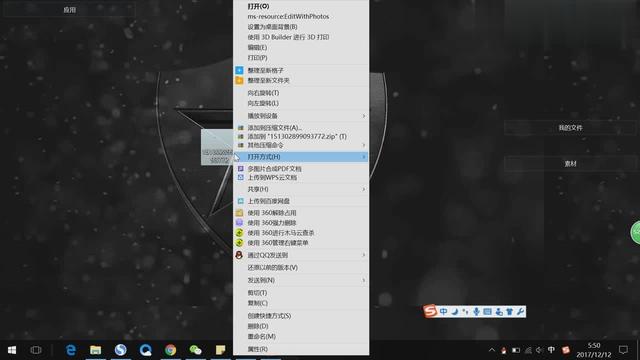640x360 pixels.
Task: Expand the 共享(H) submenu
Action: (301, 189)
